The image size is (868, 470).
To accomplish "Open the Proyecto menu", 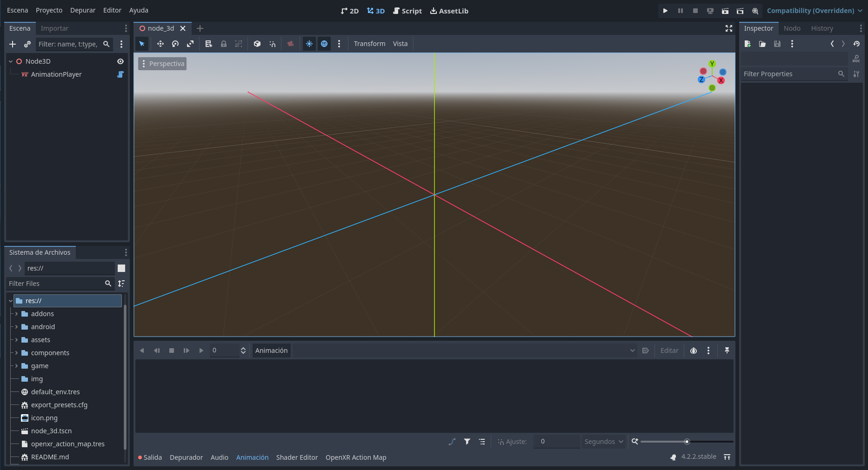I will tap(49, 10).
